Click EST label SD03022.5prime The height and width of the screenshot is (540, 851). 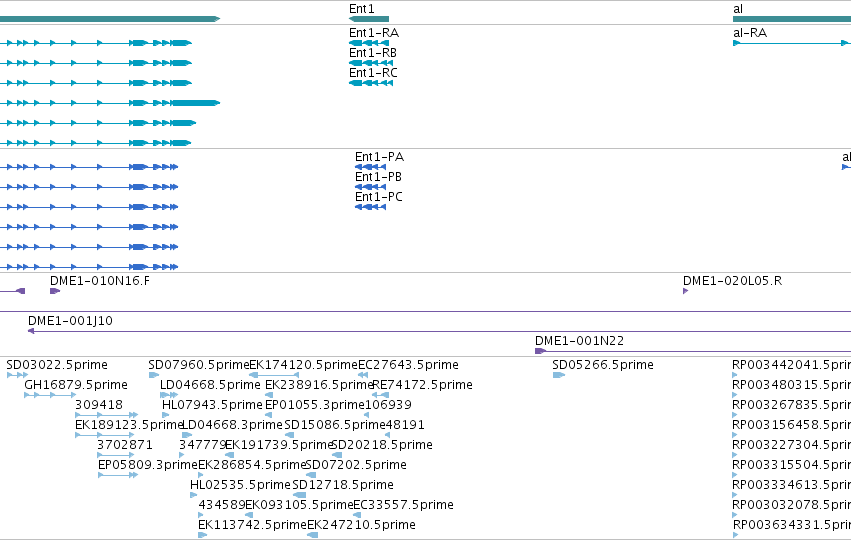(x=57, y=365)
